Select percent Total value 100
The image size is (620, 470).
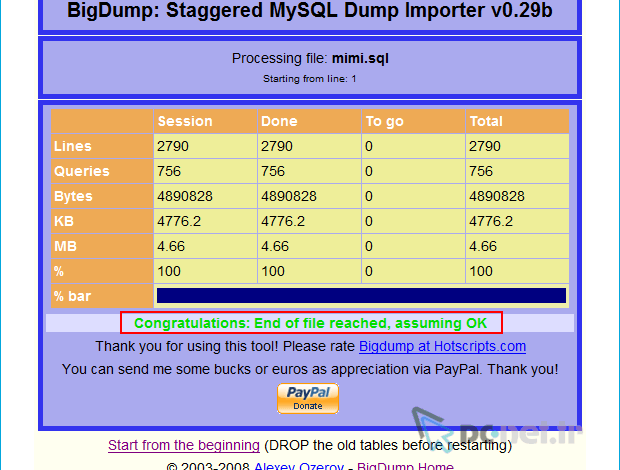(x=481, y=271)
